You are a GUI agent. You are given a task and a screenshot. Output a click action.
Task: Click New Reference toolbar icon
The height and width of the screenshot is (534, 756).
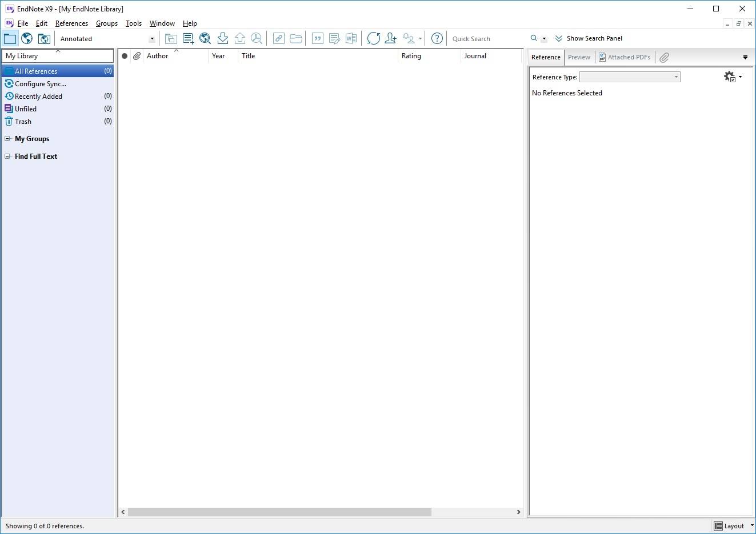point(188,39)
